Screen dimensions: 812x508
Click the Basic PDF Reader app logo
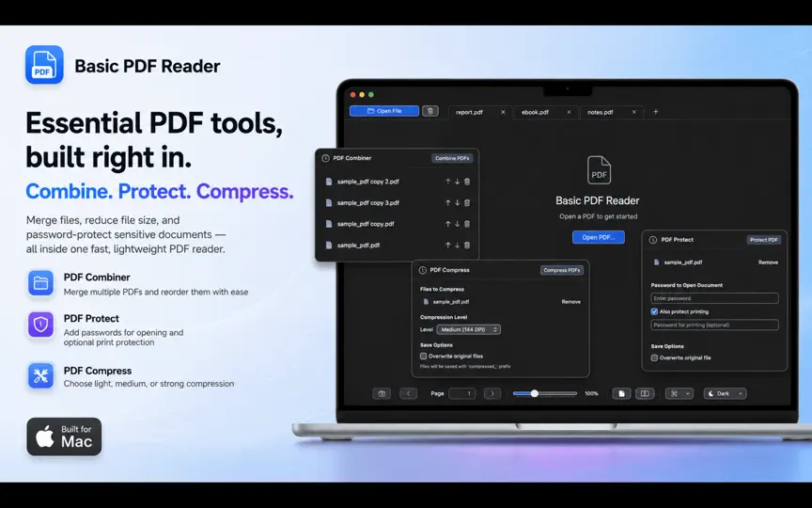44,64
